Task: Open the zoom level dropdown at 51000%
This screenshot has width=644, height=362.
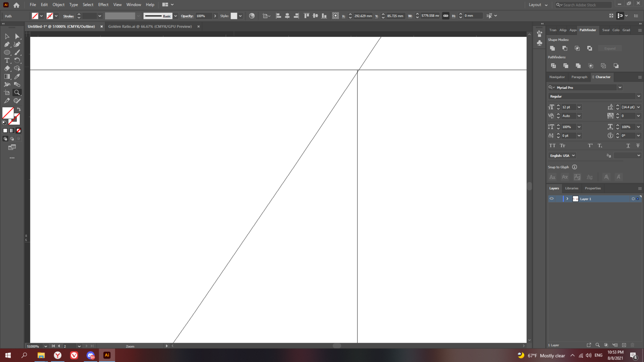Action: [46, 346]
